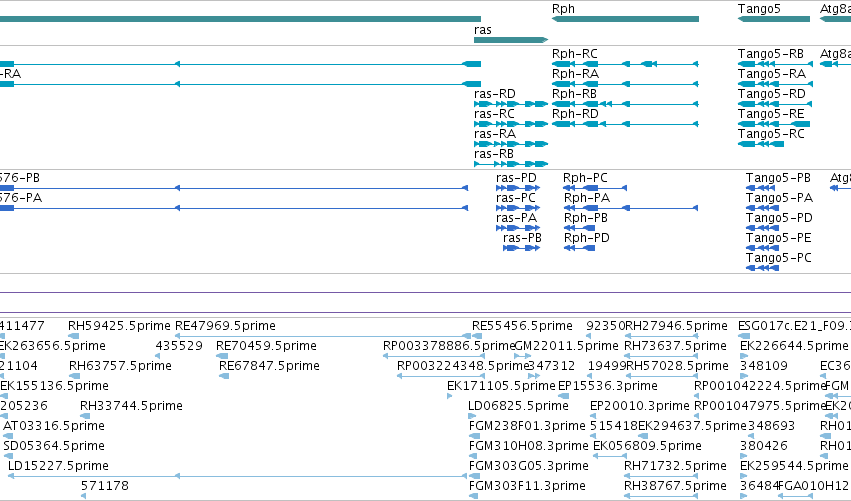Open the ras-RA transcript
The width and height of the screenshot is (851, 501).
(x=494, y=134)
